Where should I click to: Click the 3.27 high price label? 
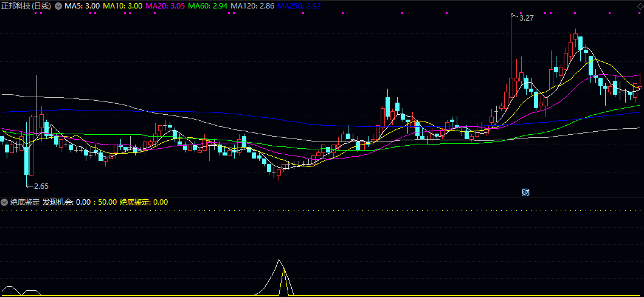526,18
